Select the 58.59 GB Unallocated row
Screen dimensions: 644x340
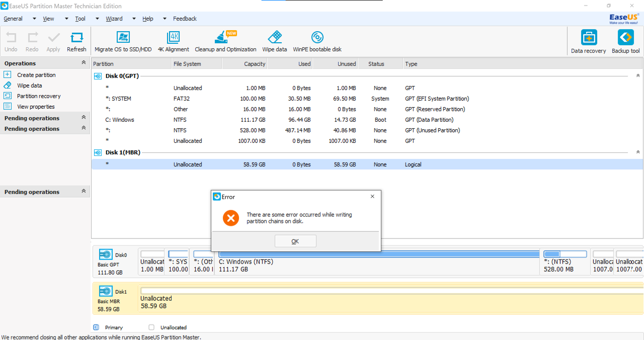(367, 164)
